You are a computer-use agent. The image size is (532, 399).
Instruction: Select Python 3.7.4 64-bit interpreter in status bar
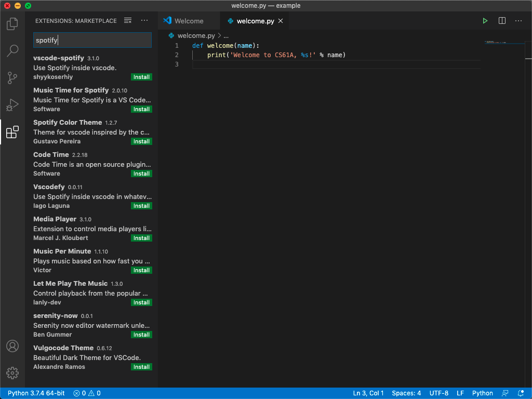click(x=36, y=393)
